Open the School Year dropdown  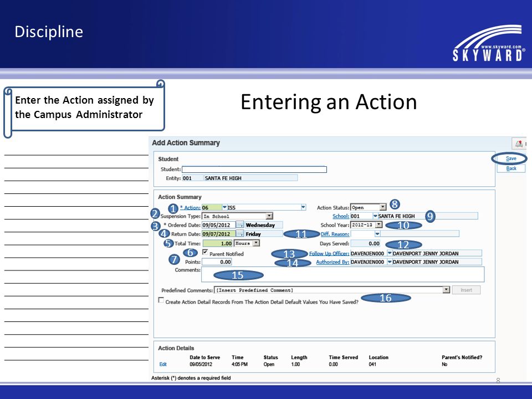pos(379,224)
